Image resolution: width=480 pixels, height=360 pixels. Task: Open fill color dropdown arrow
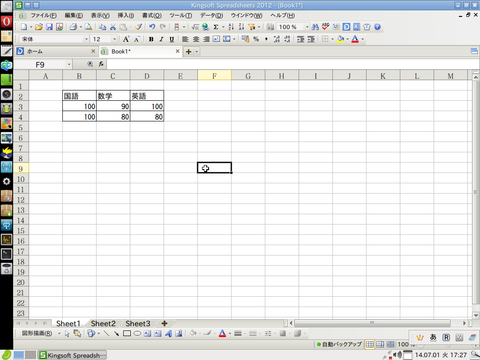click(347, 39)
